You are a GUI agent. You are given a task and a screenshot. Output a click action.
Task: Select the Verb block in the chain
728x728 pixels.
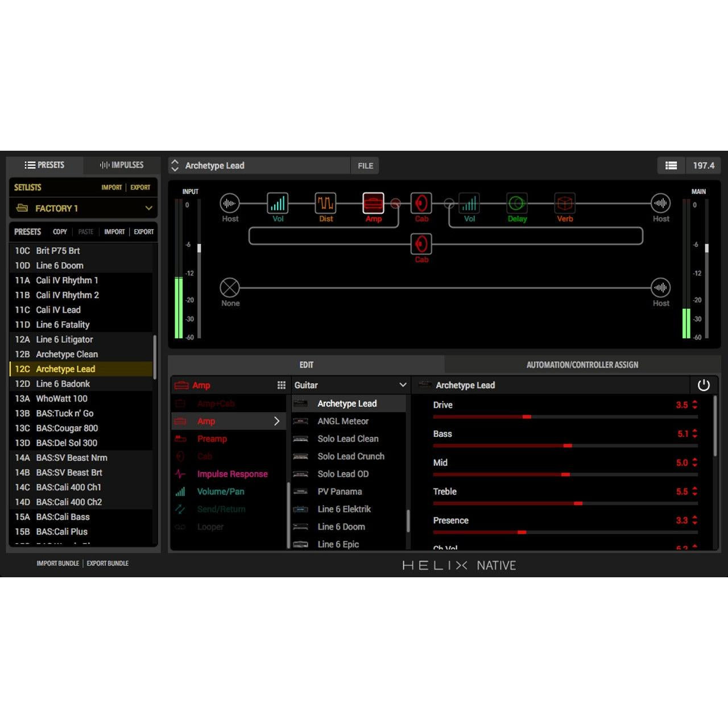564,204
